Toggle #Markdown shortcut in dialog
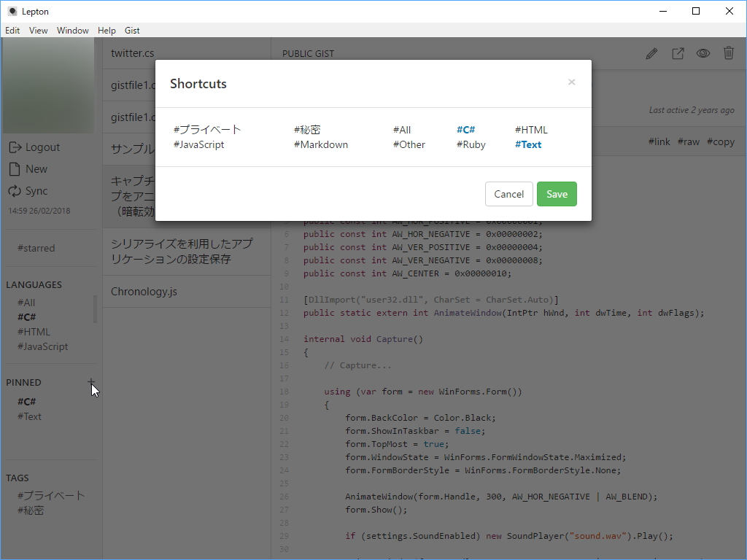 point(321,144)
